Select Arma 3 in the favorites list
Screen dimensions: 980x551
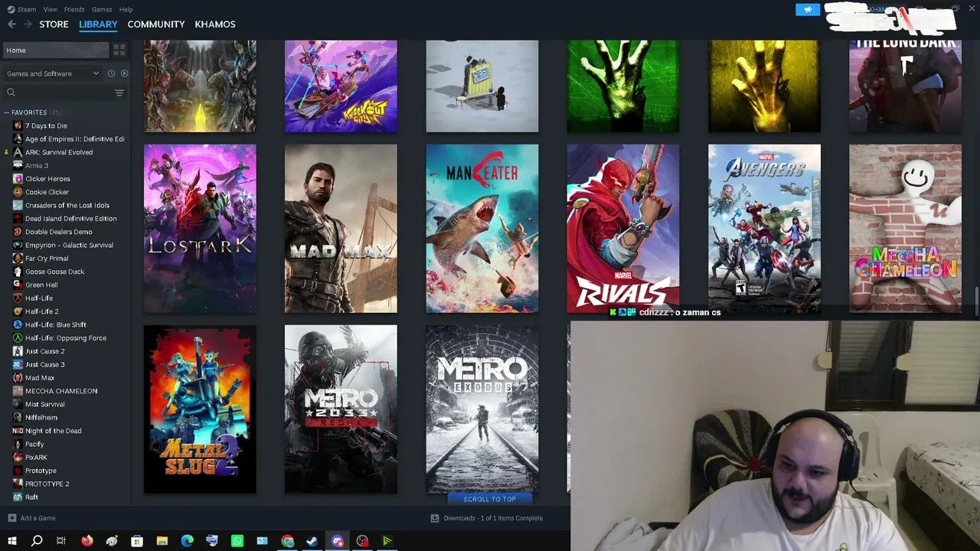tap(37, 165)
